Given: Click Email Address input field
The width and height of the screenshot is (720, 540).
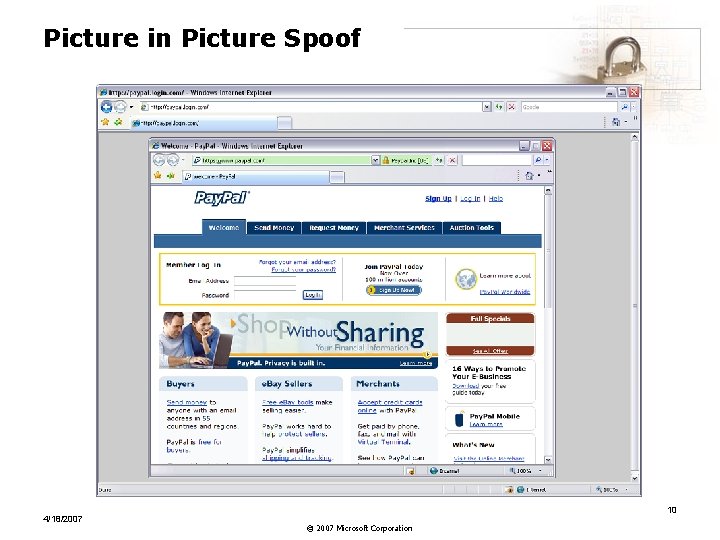Looking at the screenshot, I should point(265,281).
